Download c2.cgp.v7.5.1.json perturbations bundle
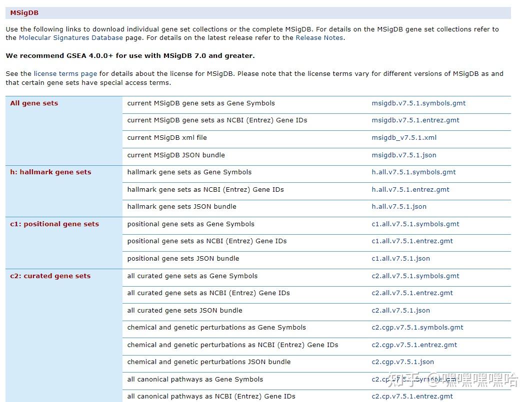Image resolution: width=532 pixels, height=402 pixels. pos(402,362)
